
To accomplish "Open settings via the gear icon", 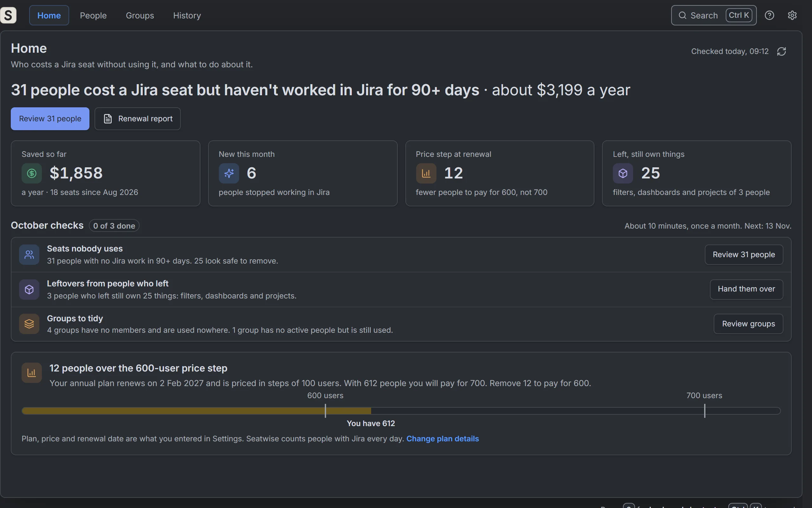I will [x=792, y=15].
